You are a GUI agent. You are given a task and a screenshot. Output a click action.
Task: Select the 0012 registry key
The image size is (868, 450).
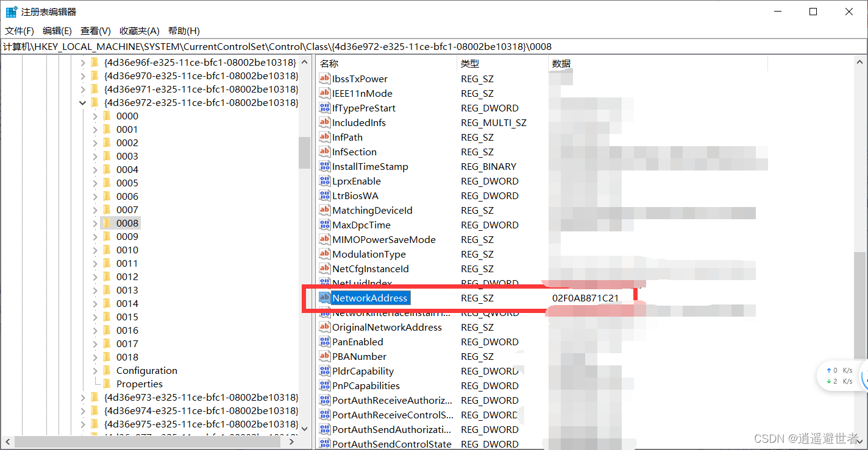pos(127,276)
